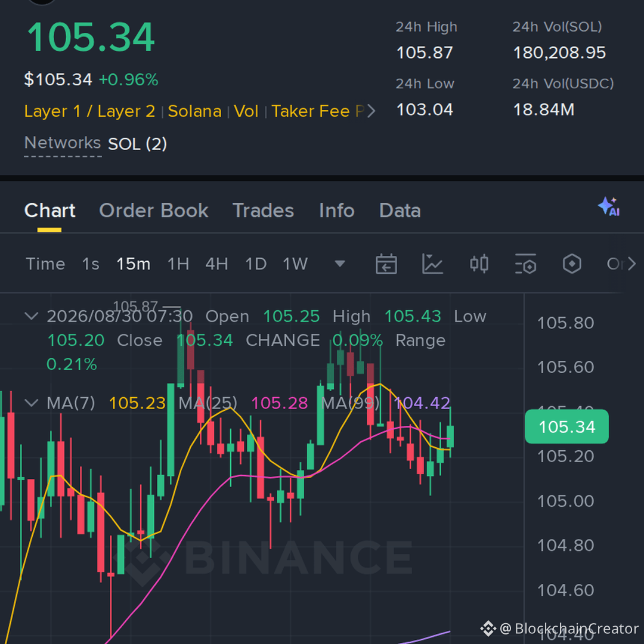Tap the green 105.34 price axis label
This screenshot has width=644, height=644.
tap(567, 427)
